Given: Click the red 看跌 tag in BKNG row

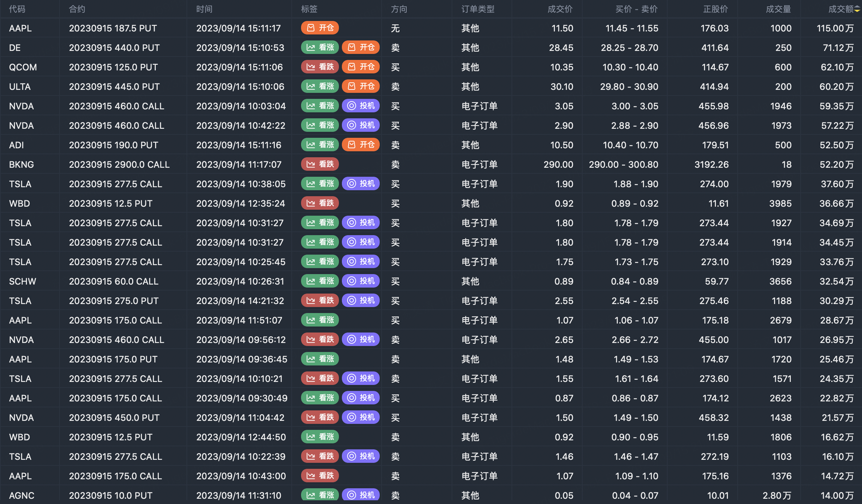Looking at the screenshot, I should (320, 164).
